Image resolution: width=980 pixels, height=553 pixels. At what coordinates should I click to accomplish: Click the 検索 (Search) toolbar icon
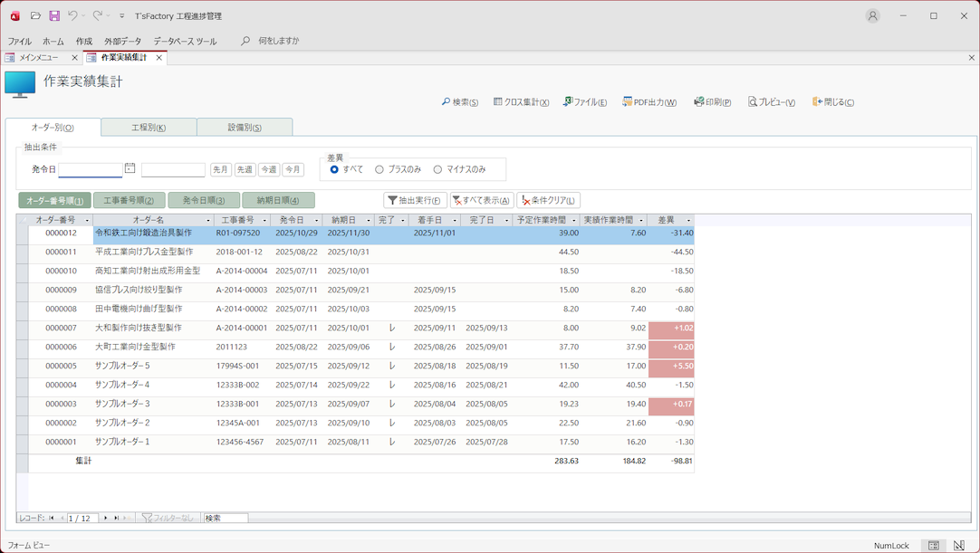click(x=459, y=102)
